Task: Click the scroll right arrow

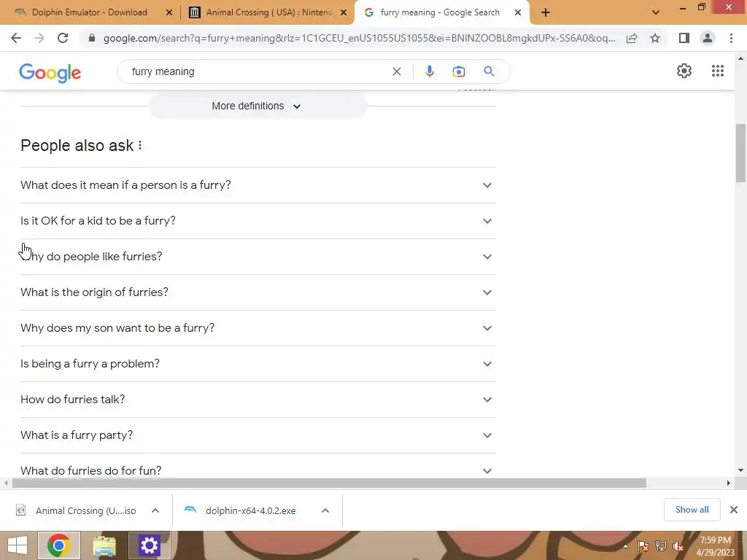Action: 728,483
